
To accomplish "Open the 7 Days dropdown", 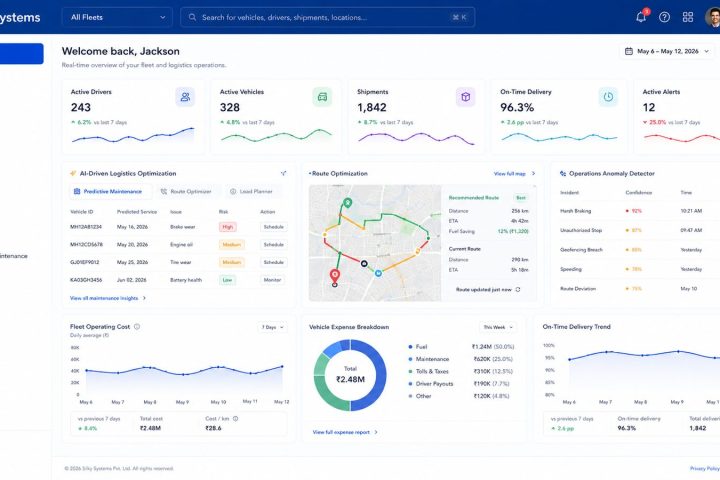I will click(273, 327).
